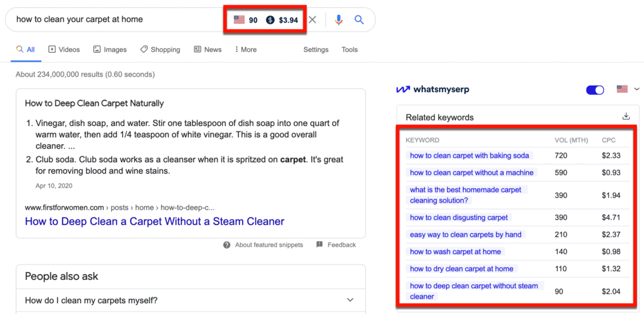
Task: Click the US flag in the search bar
Action: (x=239, y=20)
